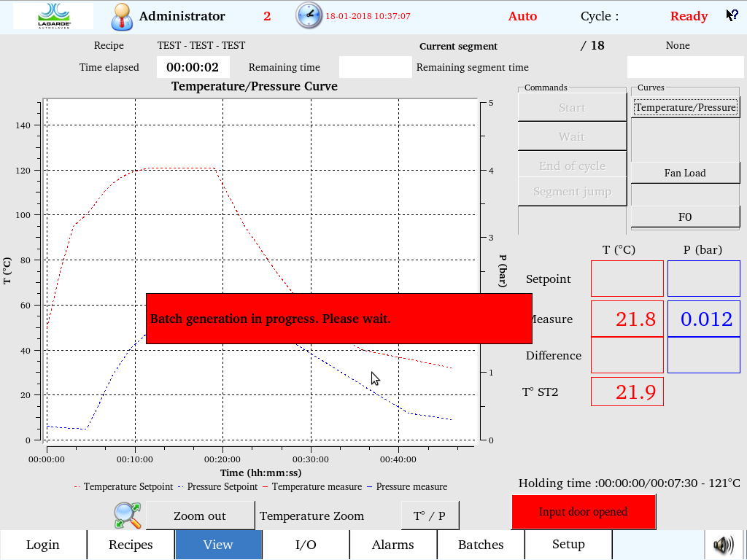Image resolution: width=747 pixels, height=560 pixels.
Task: Click the clock icon beside the date
Action: (x=309, y=16)
